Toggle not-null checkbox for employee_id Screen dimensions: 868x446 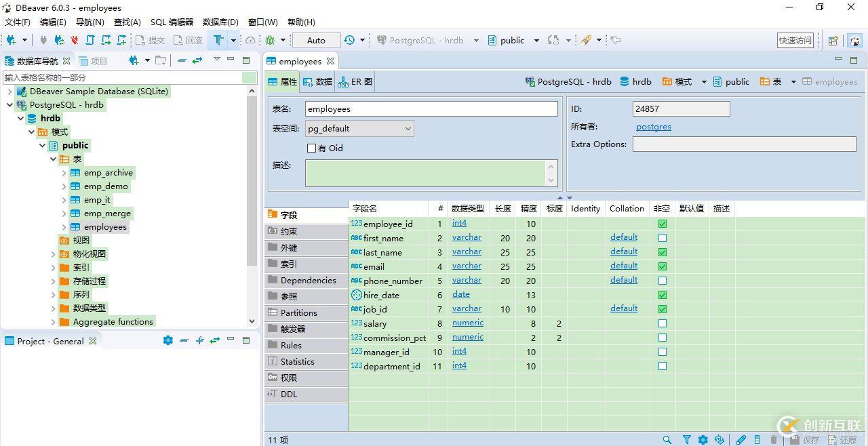(663, 224)
